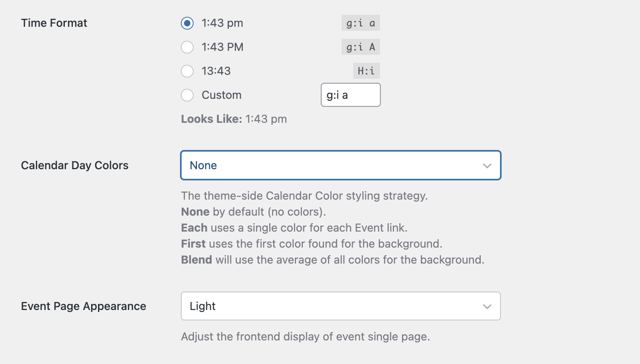This screenshot has height=364, width=640.
Task: Open the Event Page Appearance dropdown
Action: tap(340, 306)
